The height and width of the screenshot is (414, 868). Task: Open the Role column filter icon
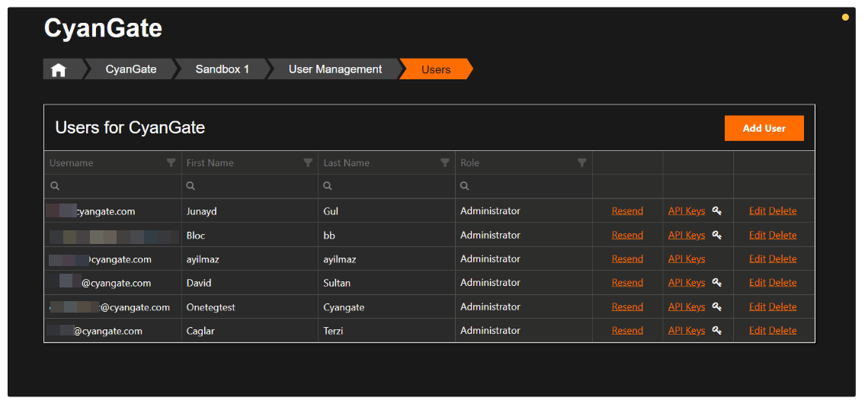point(582,163)
